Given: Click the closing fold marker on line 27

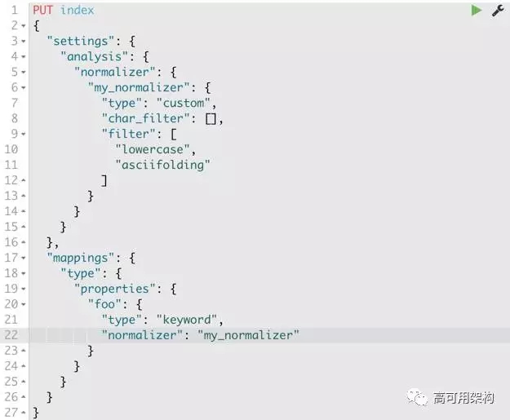Looking at the screenshot, I should tap(24, 413).
